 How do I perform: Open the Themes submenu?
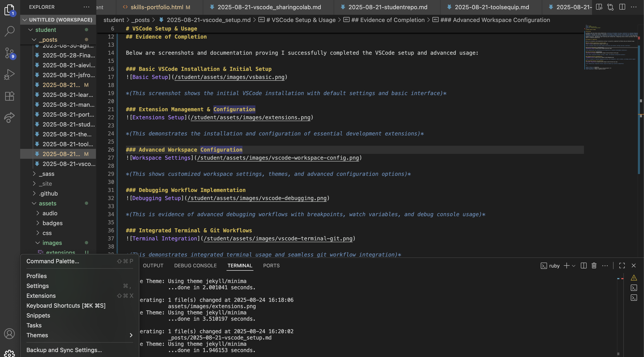80,335
